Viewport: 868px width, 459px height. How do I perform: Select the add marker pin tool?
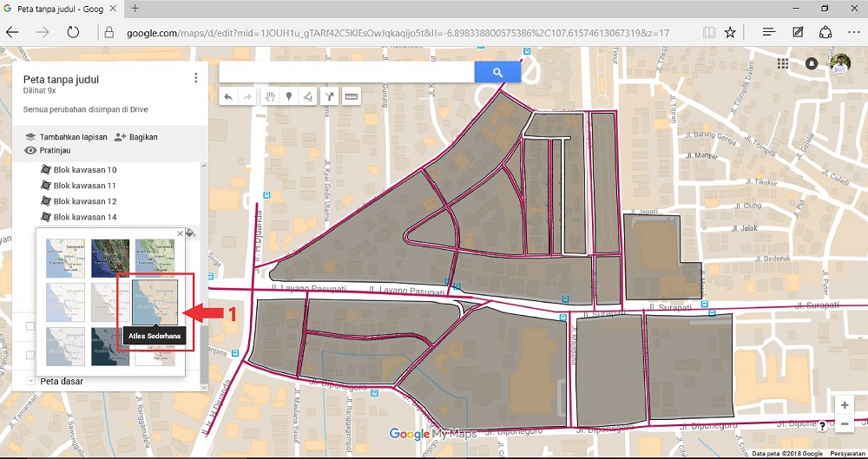click(x=288, y=97)
